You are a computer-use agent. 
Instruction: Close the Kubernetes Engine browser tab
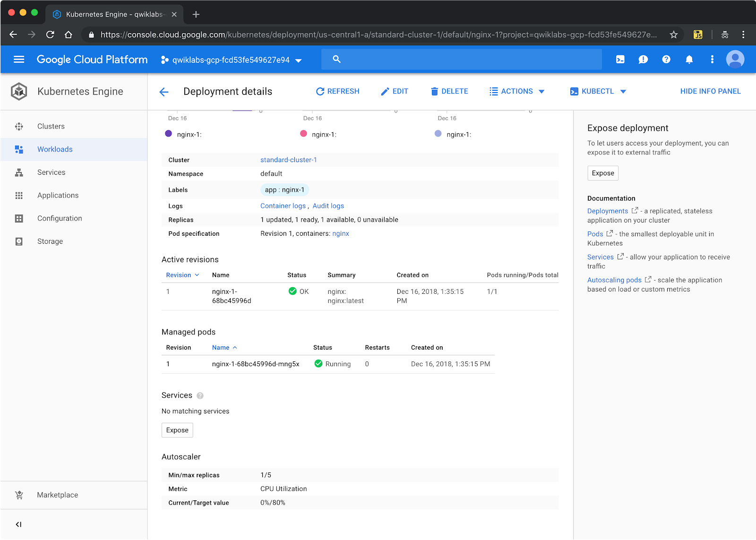tap(174, 14)
